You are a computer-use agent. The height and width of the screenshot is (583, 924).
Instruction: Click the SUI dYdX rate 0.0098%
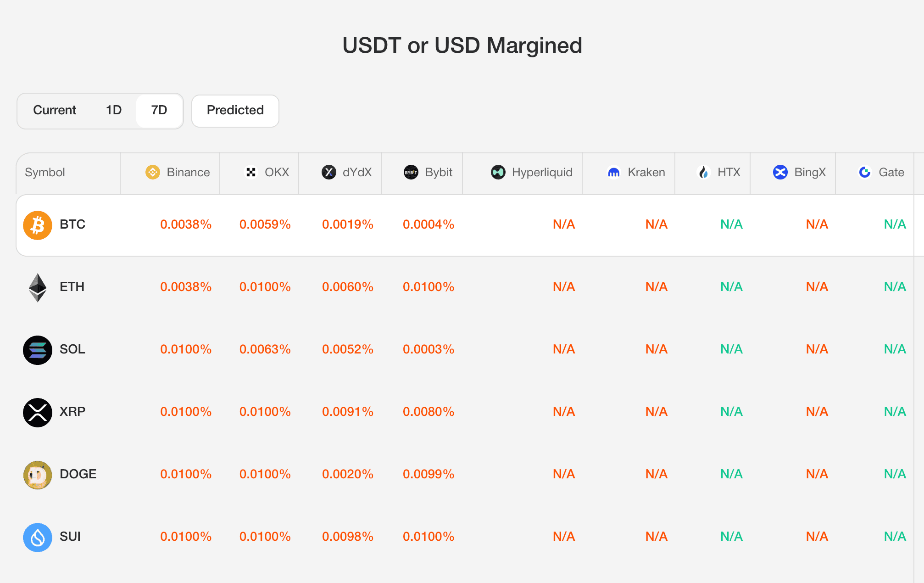(x=348, y=537)
